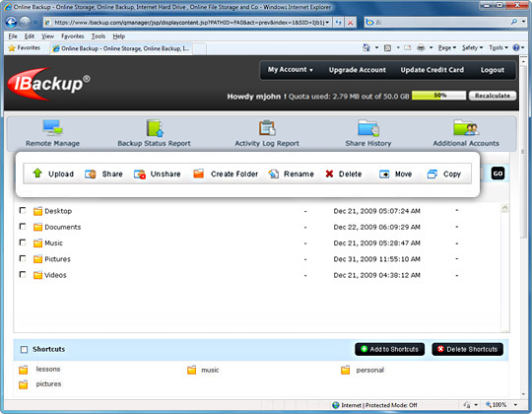The image size is (532, 414).
Task: Open the Videos folder icon
Action: pyautogui.click(x=37, y=275)
